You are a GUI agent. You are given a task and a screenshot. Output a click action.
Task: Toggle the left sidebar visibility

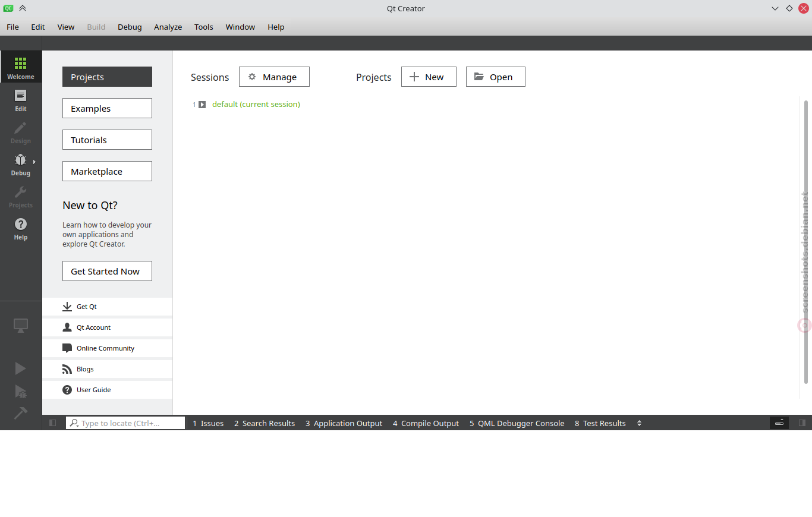pyautogui.click(x=53, y=423)
